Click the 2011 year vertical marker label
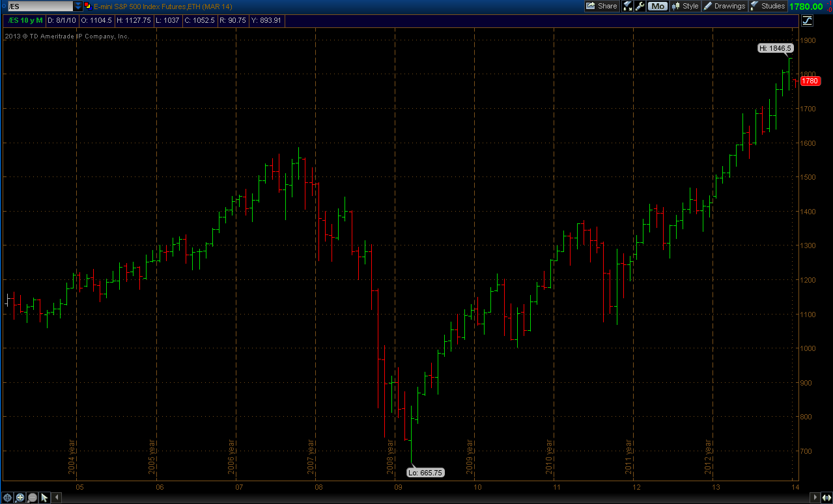This screenshot has height=504, width=833. [x=630, y=456]
